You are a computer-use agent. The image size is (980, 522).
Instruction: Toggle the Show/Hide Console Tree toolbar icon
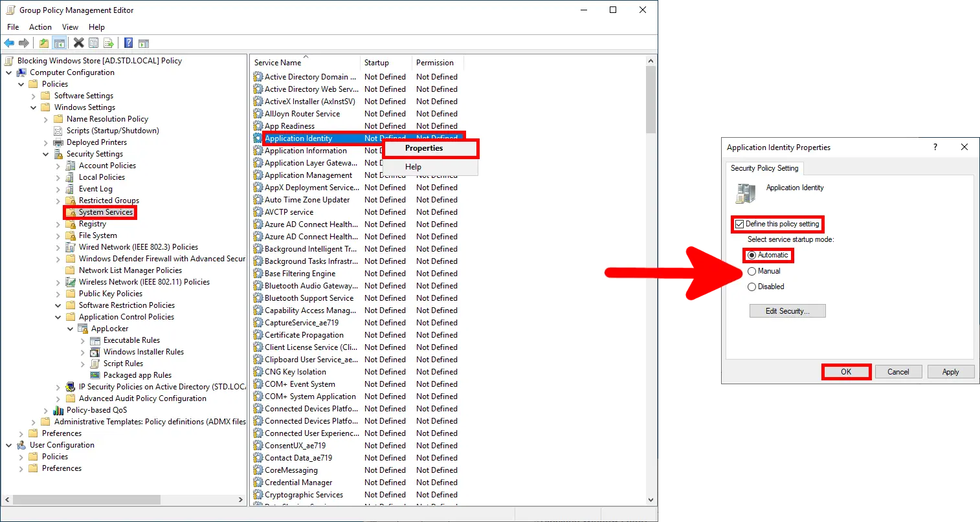[59, 43]
